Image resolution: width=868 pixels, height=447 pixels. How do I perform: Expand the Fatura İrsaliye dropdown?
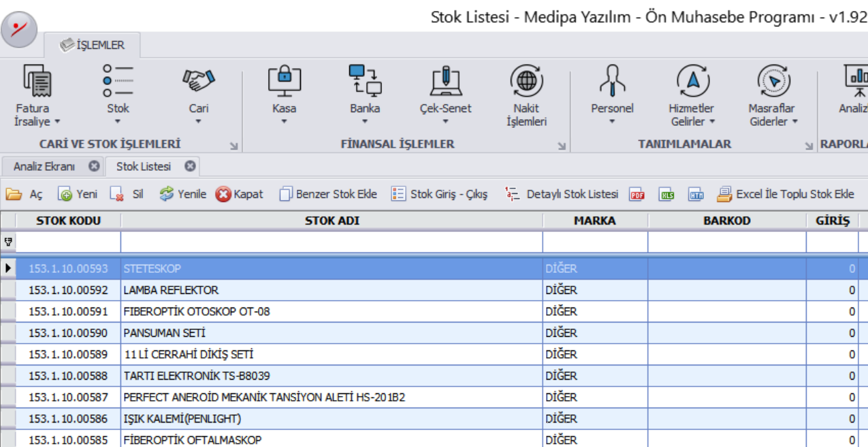[x=57, y=122]
